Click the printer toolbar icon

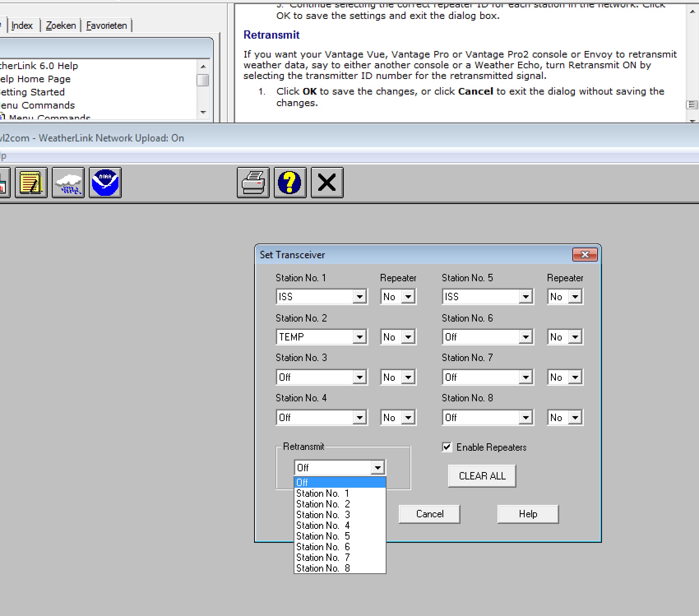pyautogui.click(x=253, y=183)
